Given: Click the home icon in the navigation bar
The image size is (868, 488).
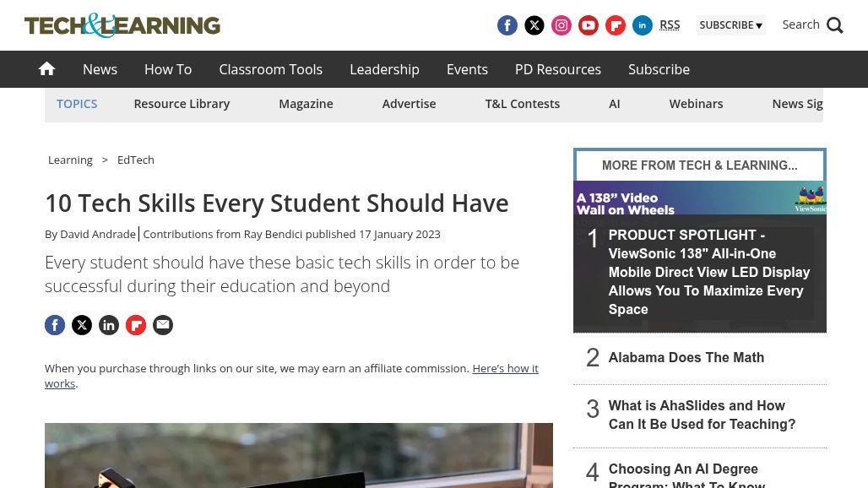Looking at the screenshot, I should point(46,68).
